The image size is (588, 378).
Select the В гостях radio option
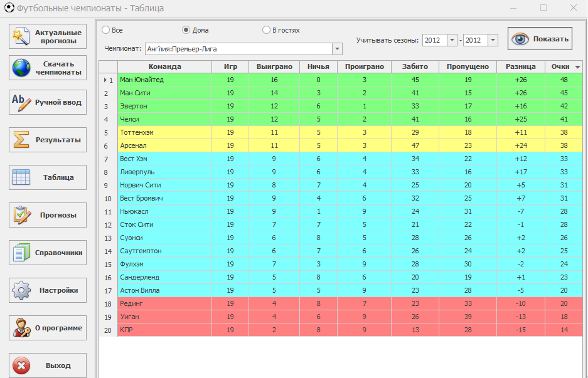[x=266, y=30]
